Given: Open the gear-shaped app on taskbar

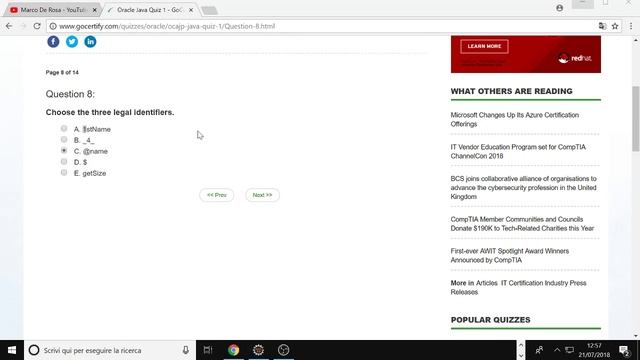Looking at the screenshot, I should [258, 350].
